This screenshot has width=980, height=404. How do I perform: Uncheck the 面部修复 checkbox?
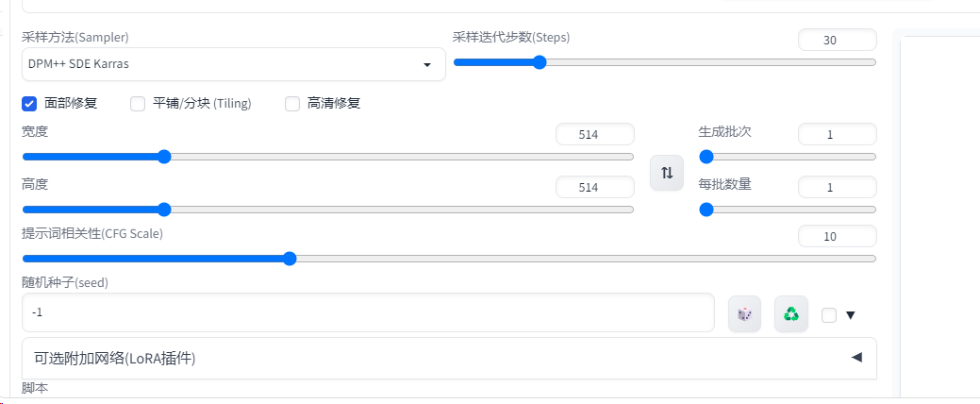point(28,104)
